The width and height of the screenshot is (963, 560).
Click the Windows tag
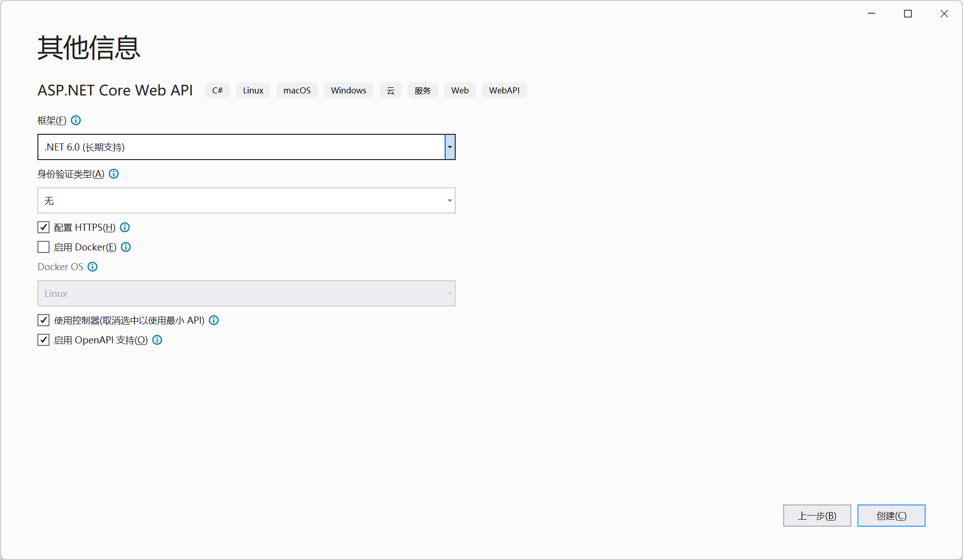click(349, 90)
